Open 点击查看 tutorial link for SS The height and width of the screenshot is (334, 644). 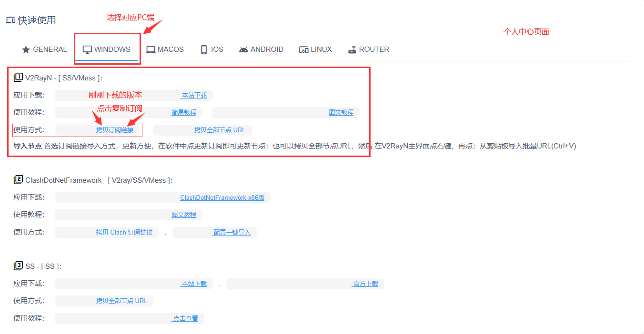coord(185,318)
